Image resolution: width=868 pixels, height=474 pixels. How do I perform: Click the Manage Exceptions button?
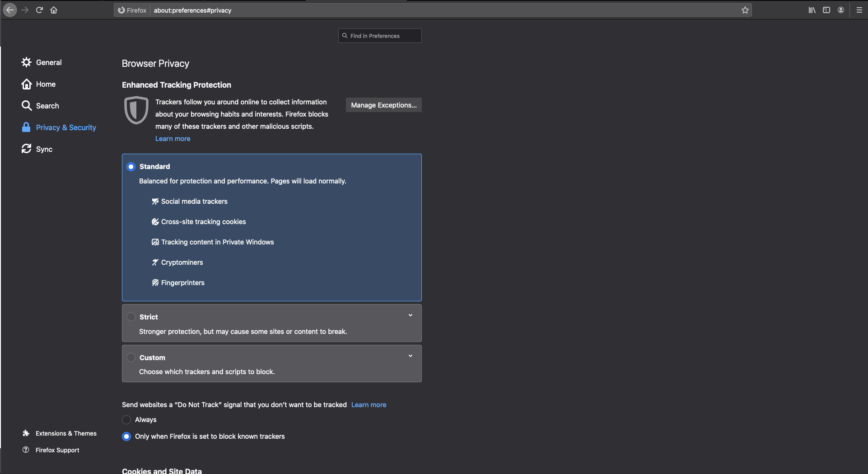click(384, 105)
